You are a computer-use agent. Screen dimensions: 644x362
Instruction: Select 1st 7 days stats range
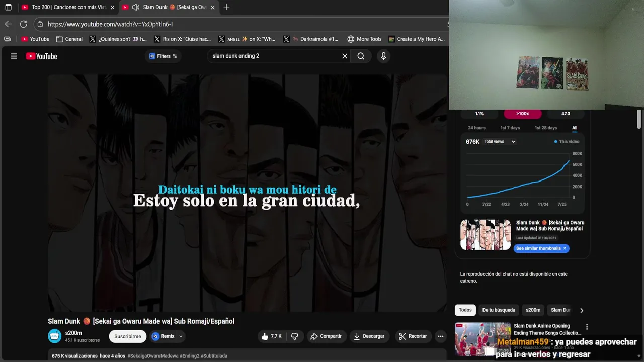[510, 128]
